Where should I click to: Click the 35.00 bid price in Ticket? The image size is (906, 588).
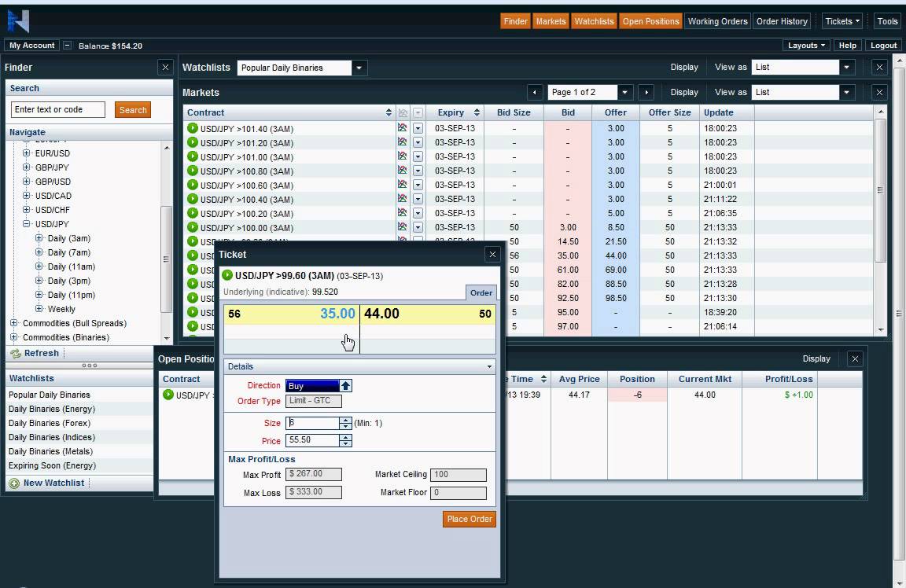(x=337, y=314)
